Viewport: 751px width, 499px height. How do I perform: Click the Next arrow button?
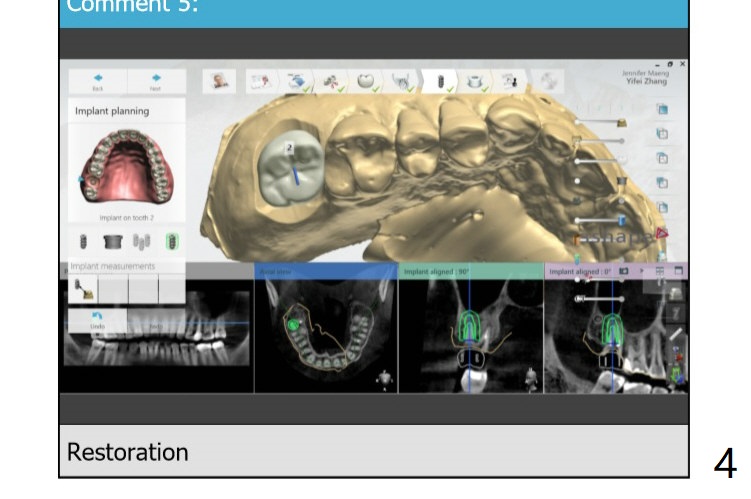(x=157, y=81)
